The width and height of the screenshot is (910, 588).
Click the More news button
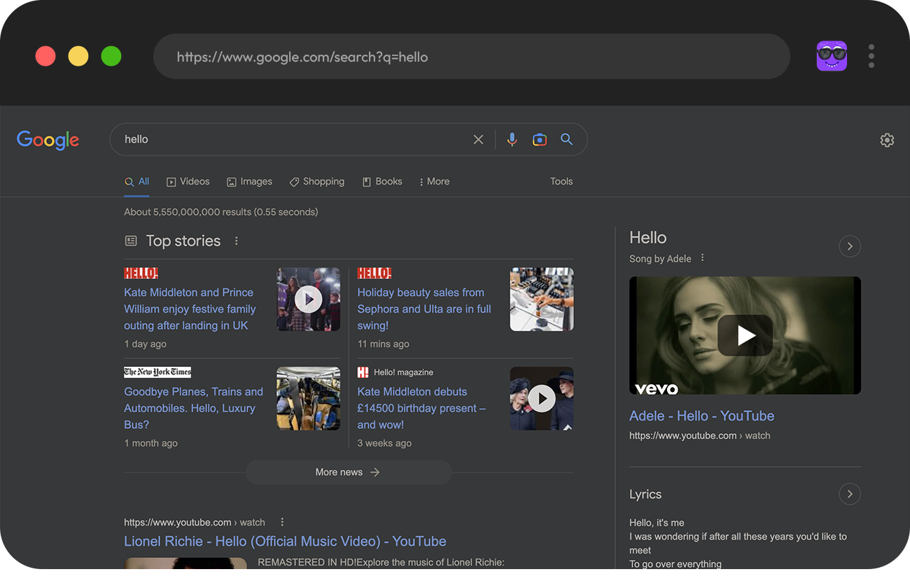[348, 472]
